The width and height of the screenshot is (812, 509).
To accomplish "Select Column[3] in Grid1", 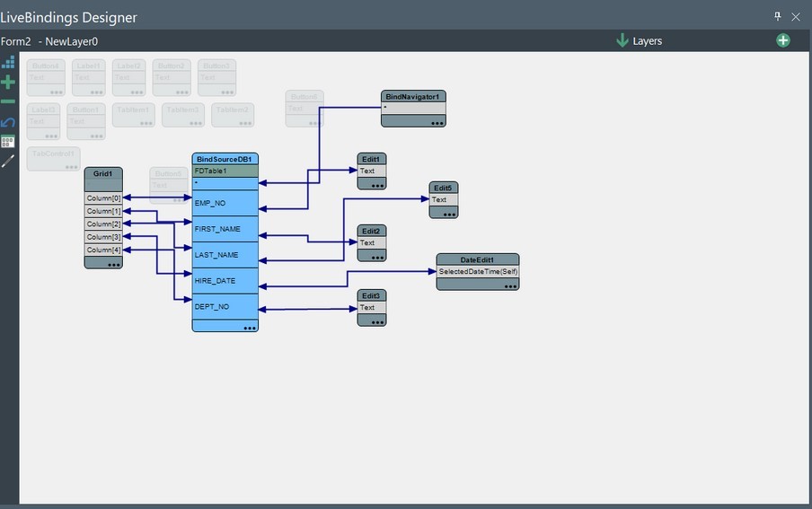I will [103, 237].
